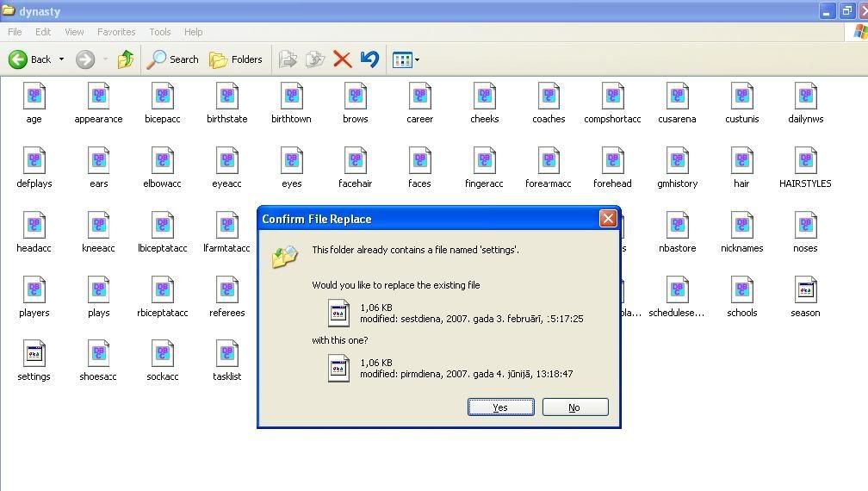Open the Tools menu
The image size is (868, 491).
coord(160,32)
